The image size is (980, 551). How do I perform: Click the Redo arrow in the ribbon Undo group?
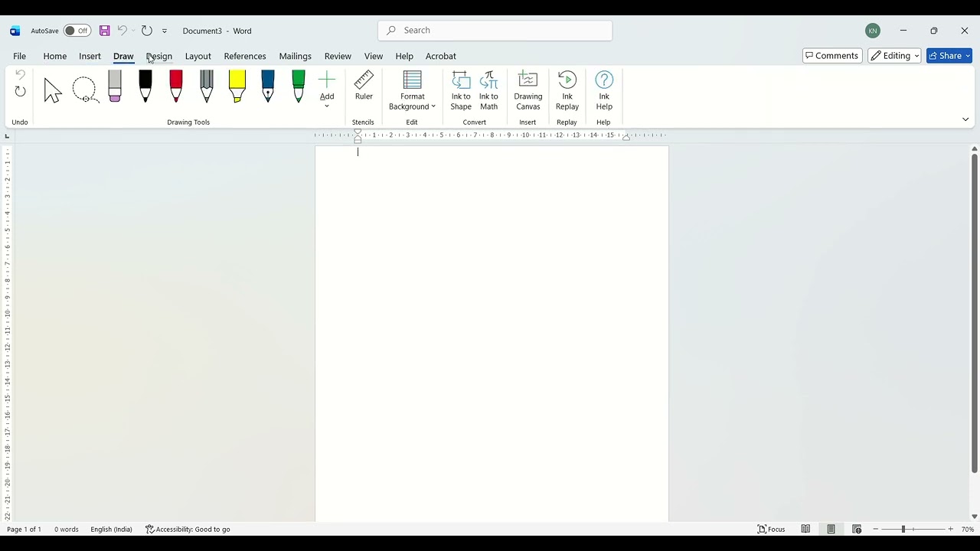[21, 92]
